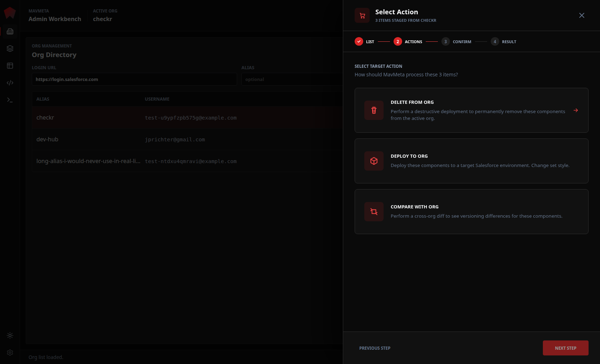
Task: Select the checkr org row
Action: [187, 117]
